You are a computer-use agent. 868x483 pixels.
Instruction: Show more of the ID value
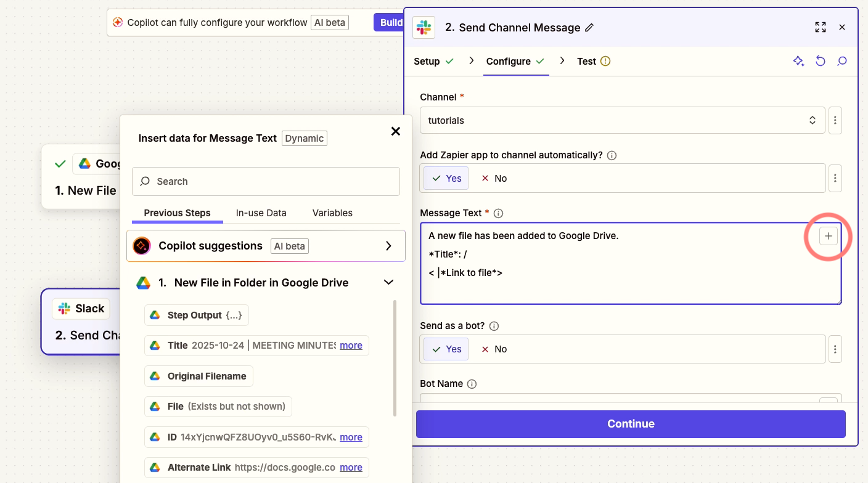(351, 437)
